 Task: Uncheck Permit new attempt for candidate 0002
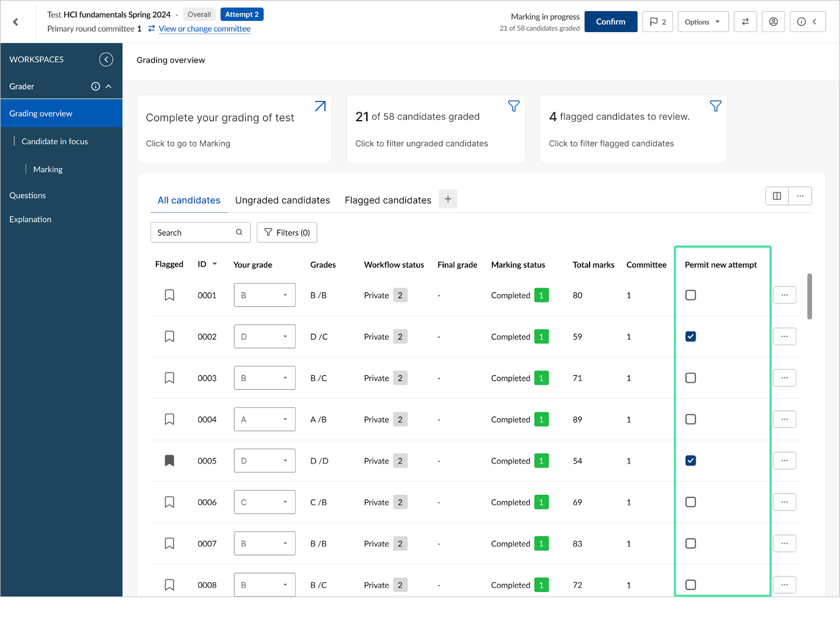(690, 336)
